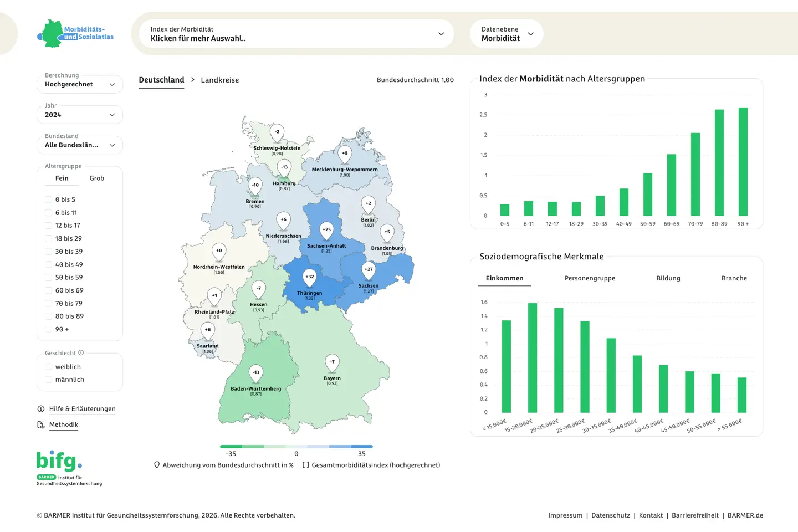Open the Index der Morbidität selection dropdown

(297, 34)
